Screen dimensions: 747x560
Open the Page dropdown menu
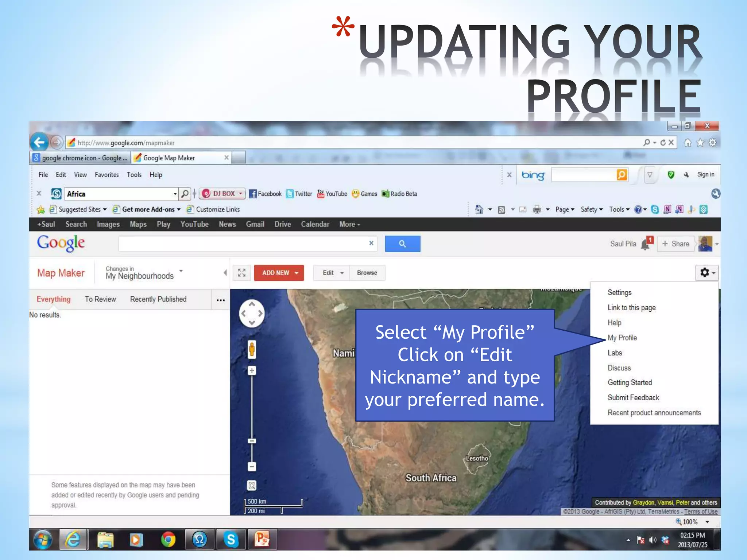click(x=565, y=209)
